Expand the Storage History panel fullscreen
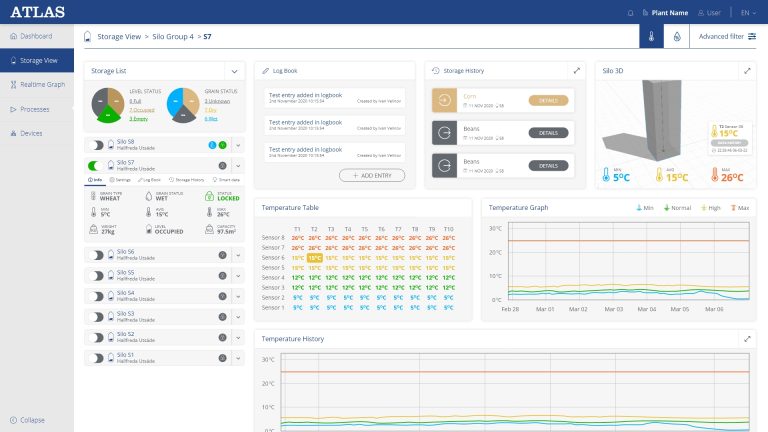 pyautogui.click(x=576, y=71)
